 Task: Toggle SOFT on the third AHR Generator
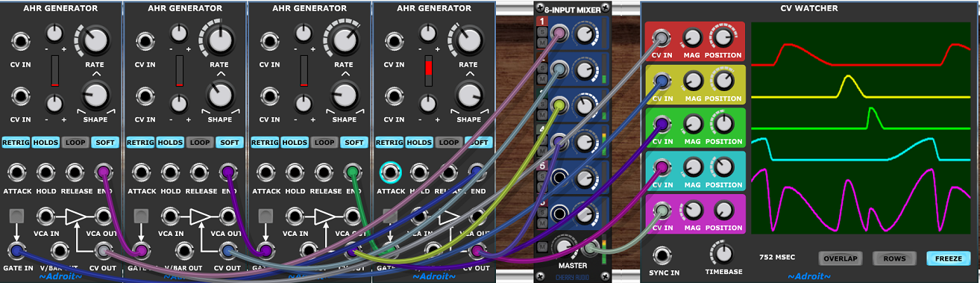[x=354, y=142]
